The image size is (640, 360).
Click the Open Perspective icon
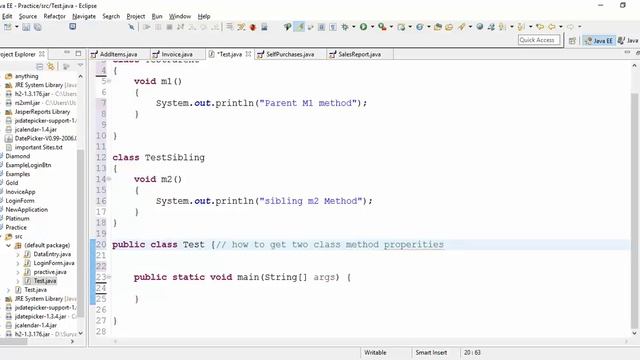572,40
